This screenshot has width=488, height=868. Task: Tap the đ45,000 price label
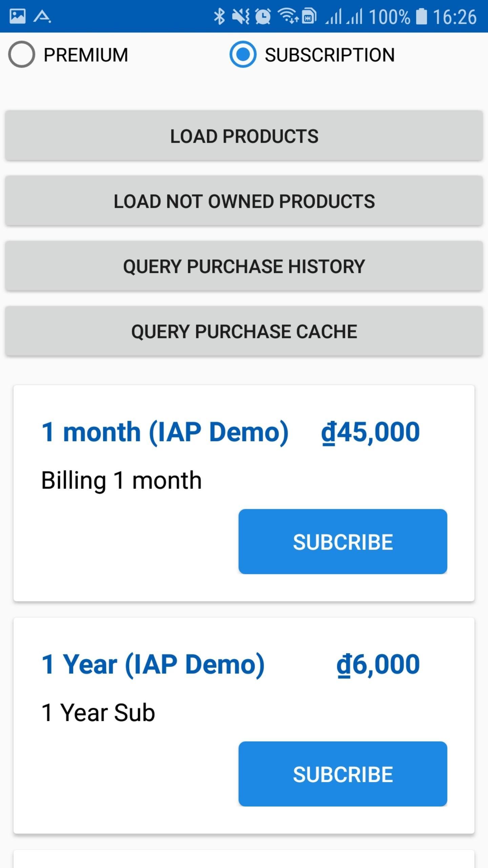(x=370, y=432)
